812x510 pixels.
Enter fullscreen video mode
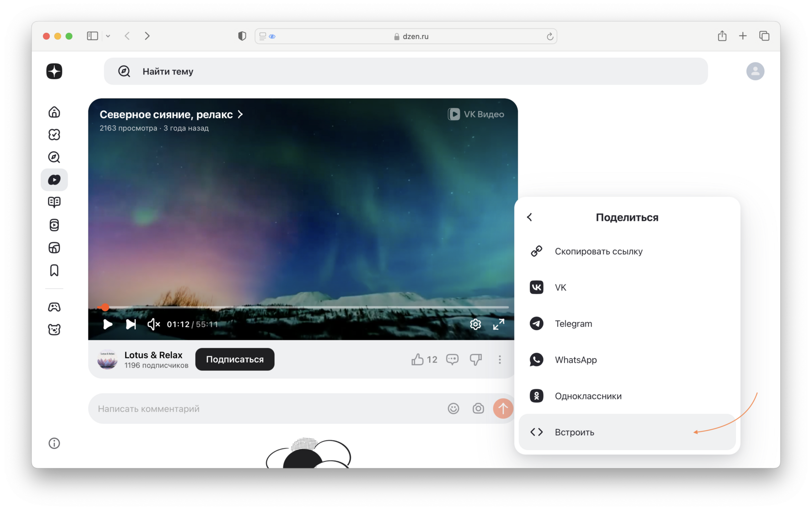coord(498,324)
